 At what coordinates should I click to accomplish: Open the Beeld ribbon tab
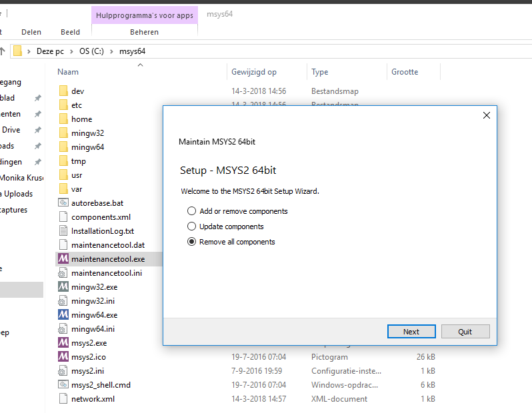(70, 32)
